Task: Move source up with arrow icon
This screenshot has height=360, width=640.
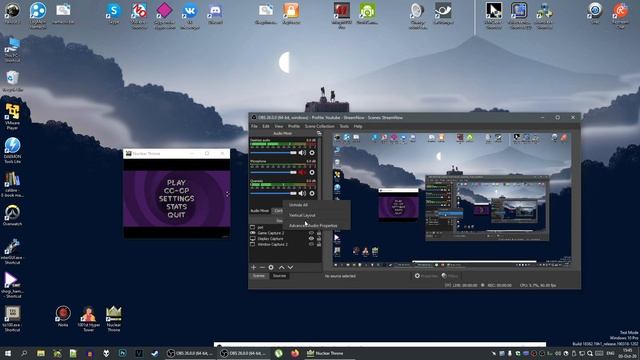Action: point(282,267)
